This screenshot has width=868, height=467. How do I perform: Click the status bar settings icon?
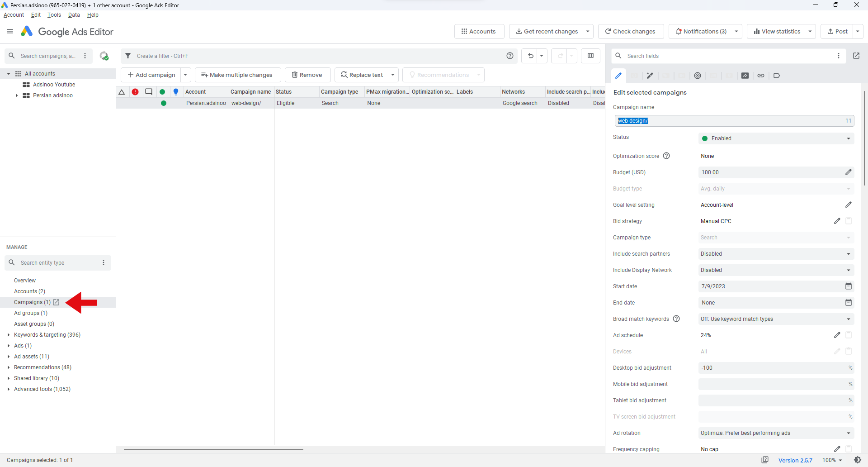pyautogui.click(x=858, y=460)
